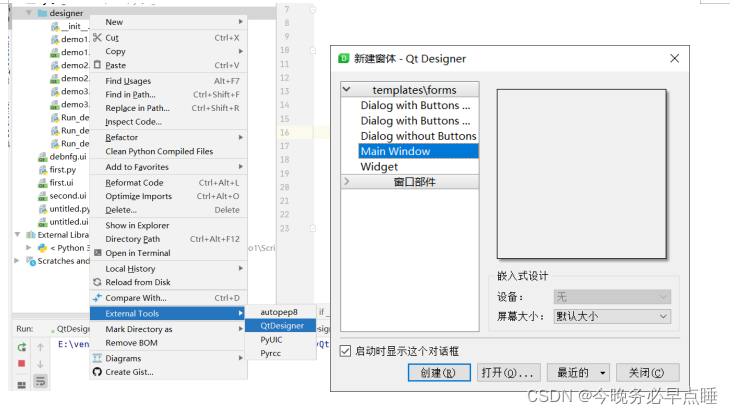The height and width of the screenshot is (414, 733).
Task: Click the 创建(R) button
Action: tap(439, 373)
